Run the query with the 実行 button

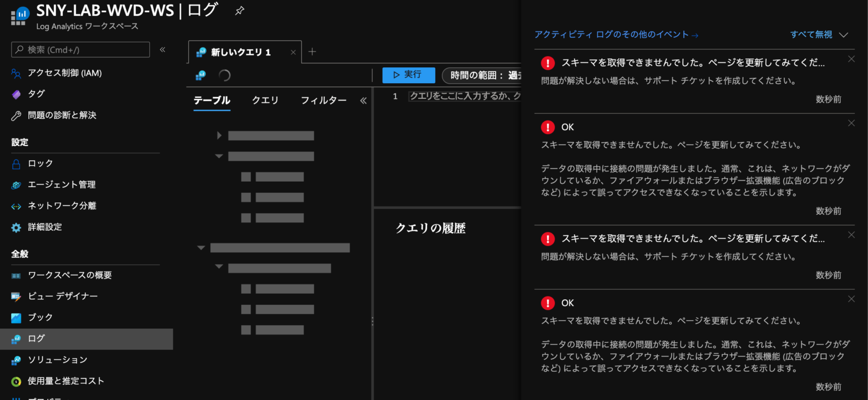click(409, 75)
